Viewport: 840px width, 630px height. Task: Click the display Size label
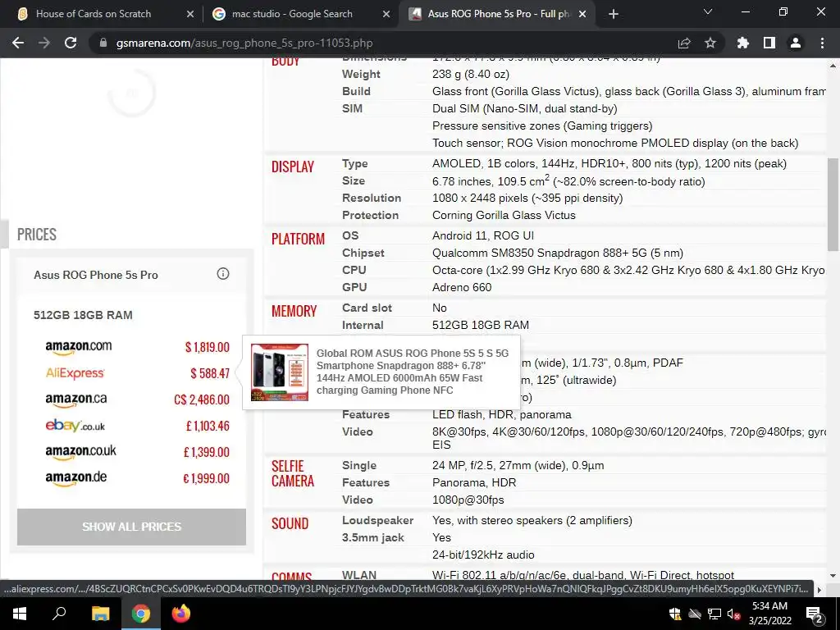[x=354, y=180]
